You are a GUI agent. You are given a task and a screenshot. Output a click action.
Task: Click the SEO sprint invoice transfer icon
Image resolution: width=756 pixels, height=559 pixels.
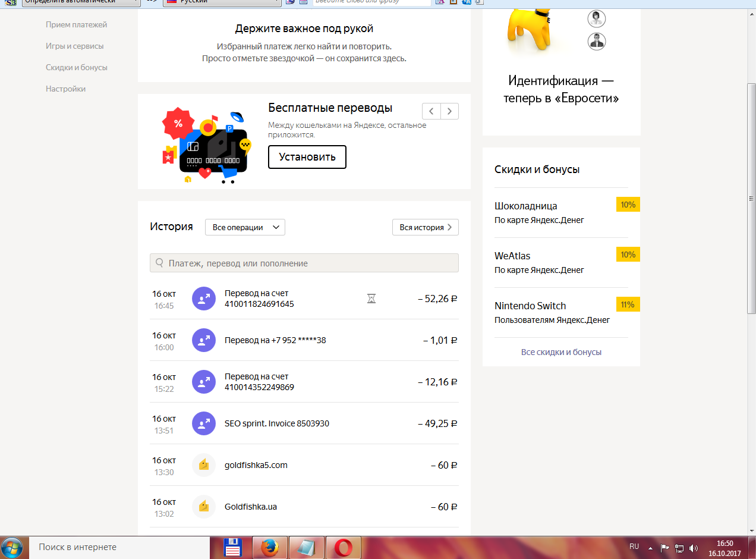pyautogui.click(x=204, y=423)
